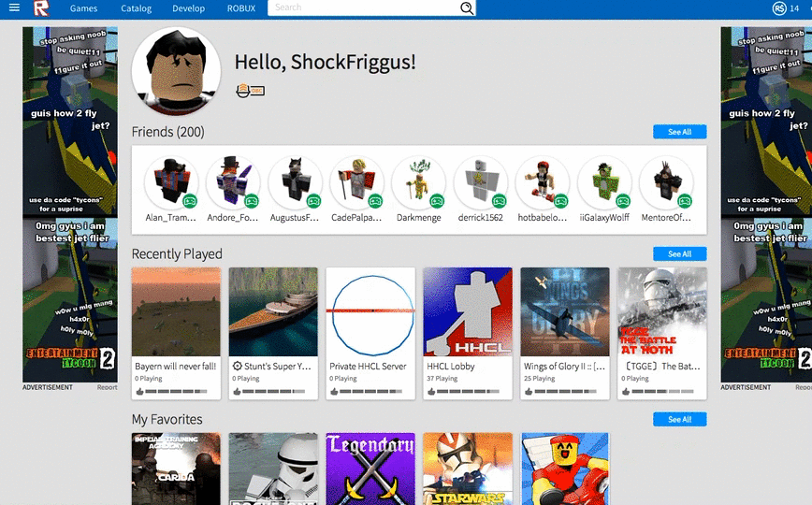Click CadePalpa's in-game status icon

point(375,201)
